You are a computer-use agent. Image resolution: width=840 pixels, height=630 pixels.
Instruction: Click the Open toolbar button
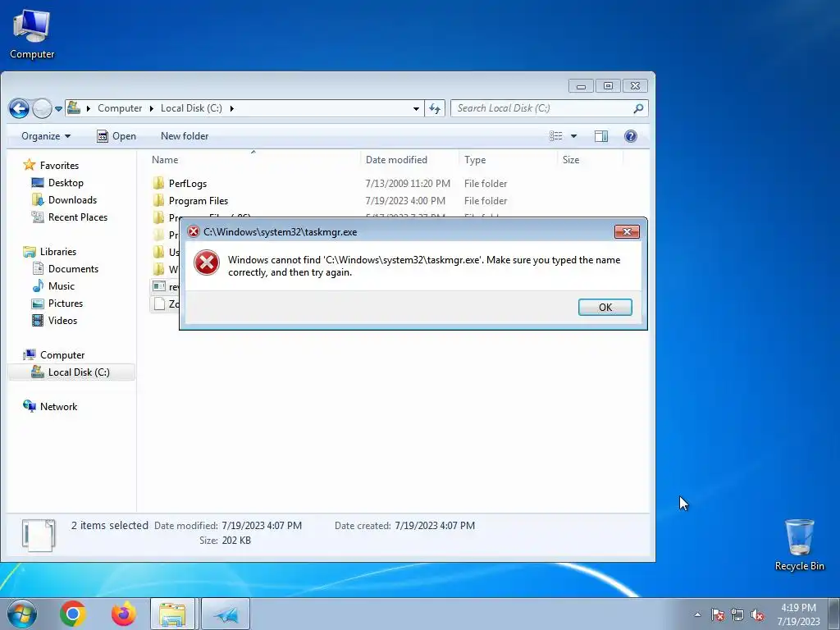[116, 136]
